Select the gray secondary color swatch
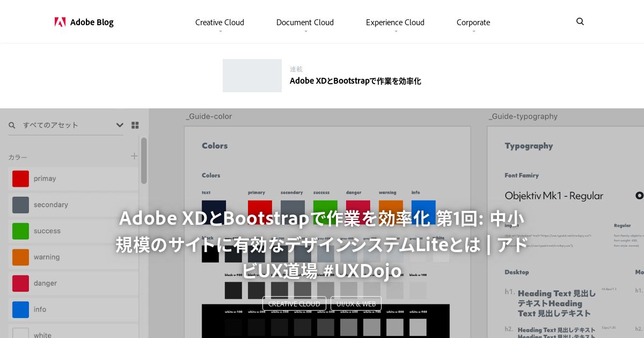 (x=20, y=205)
